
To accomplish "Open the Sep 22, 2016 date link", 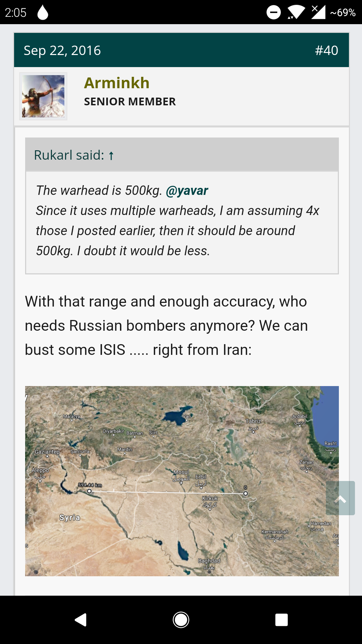I will point(62,50).
